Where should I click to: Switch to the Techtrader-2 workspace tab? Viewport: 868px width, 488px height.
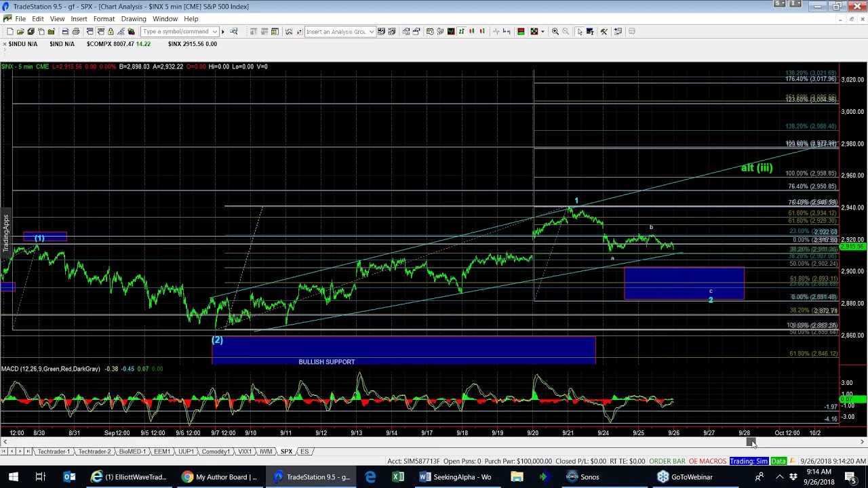(x=94, y=451)
